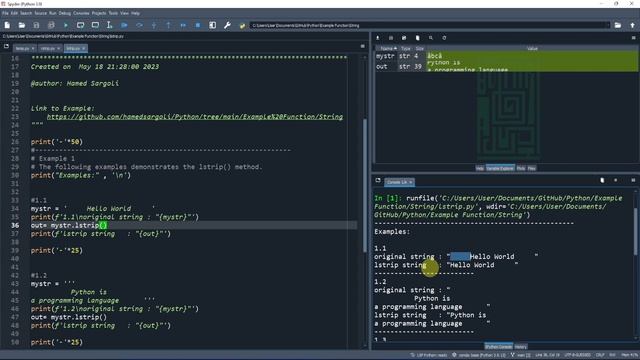Select the mystr variable row

click(x=506, y=56)
